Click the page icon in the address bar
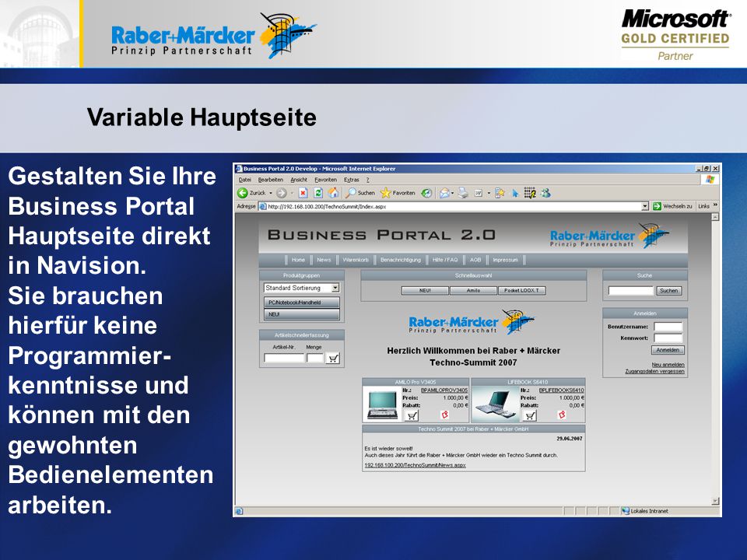The width and height of the screenshot is (747, 560). click(262, 206)
